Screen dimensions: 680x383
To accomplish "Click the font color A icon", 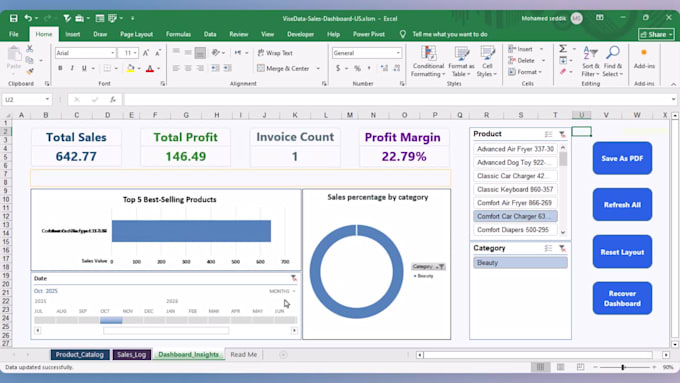I will (150, 68).
